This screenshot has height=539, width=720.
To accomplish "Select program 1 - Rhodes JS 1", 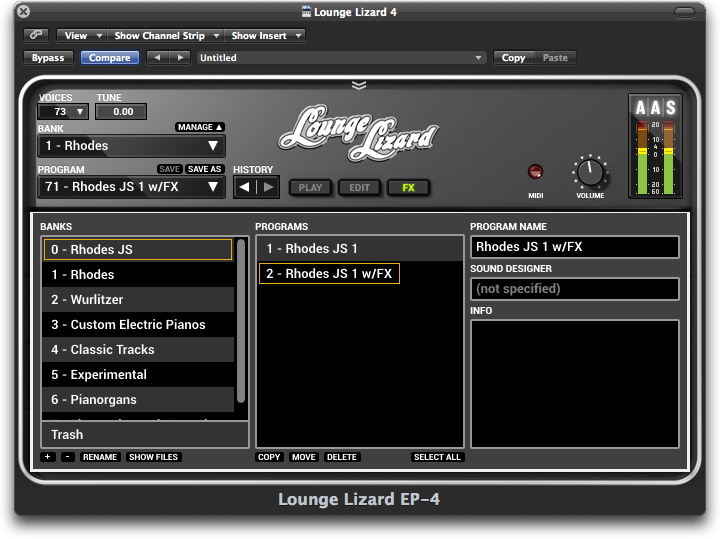I will [360, 249].
